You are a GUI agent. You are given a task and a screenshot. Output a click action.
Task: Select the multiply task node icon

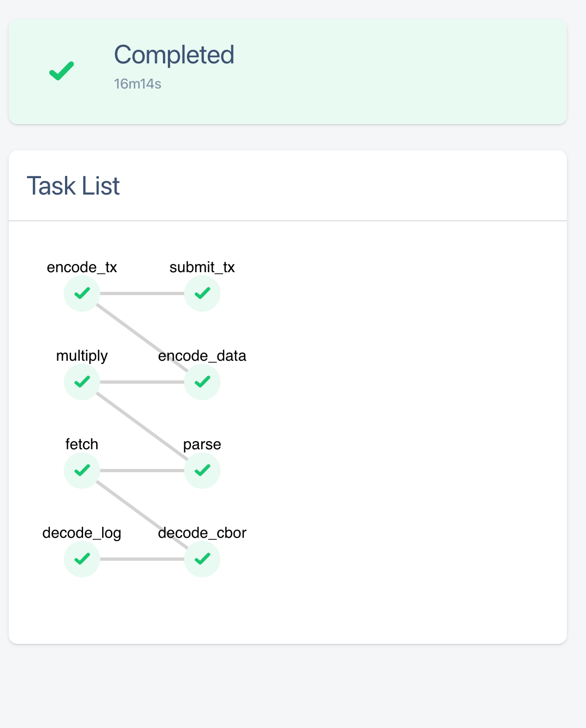coord(82,382)
